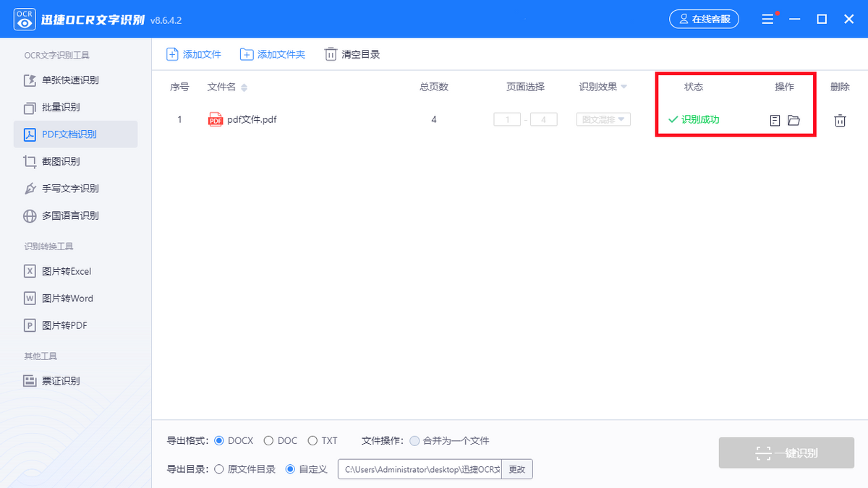
Task: Click 识别成功 status text
Action: pos(700,119)
